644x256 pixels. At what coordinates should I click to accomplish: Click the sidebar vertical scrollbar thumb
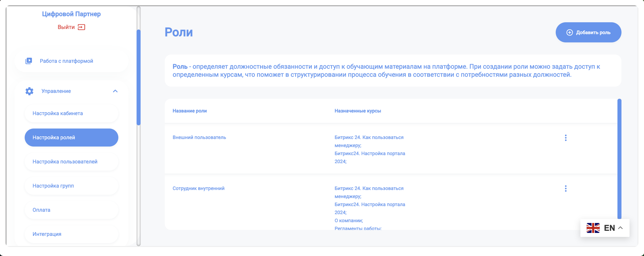pyautogui.click(x=139, y=77)
